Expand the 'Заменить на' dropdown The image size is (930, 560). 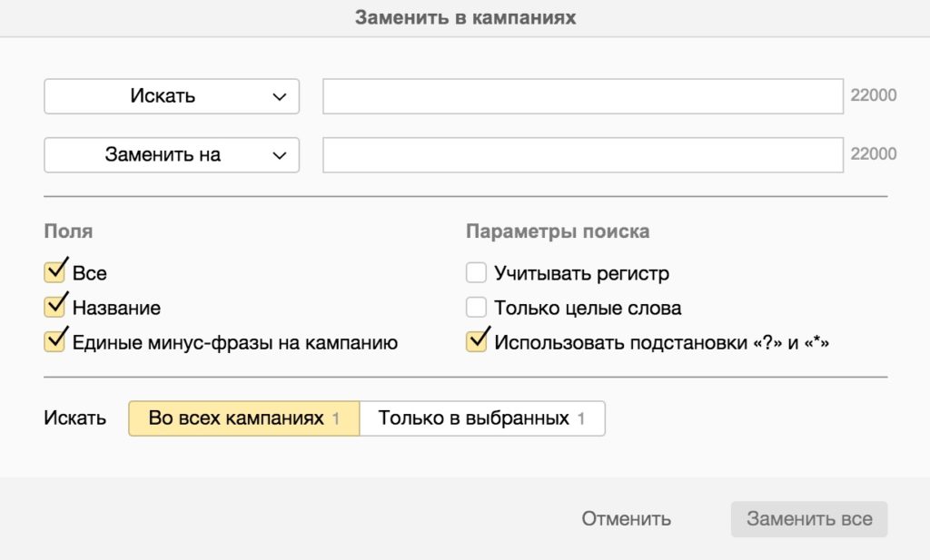(x=172, y=154)
